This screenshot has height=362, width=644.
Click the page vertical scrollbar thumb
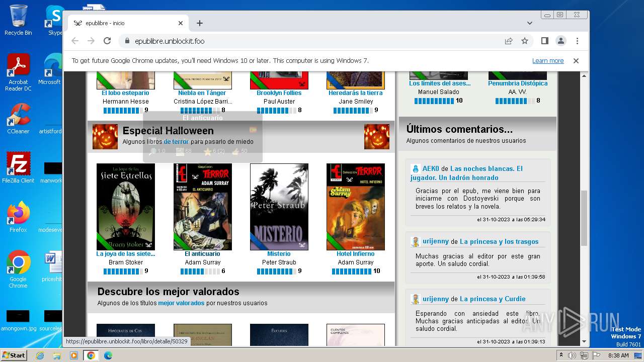(584, 218)
